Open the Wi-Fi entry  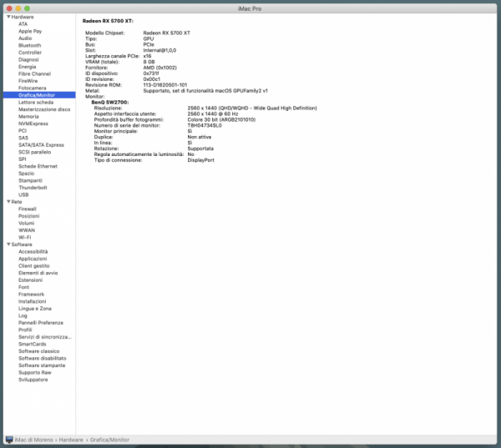coord(24,237)
